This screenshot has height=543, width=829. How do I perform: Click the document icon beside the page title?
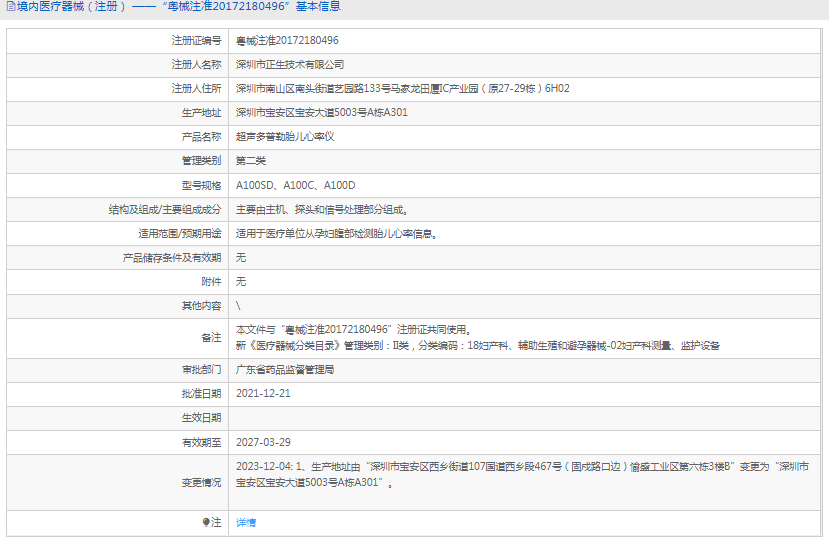11,6
